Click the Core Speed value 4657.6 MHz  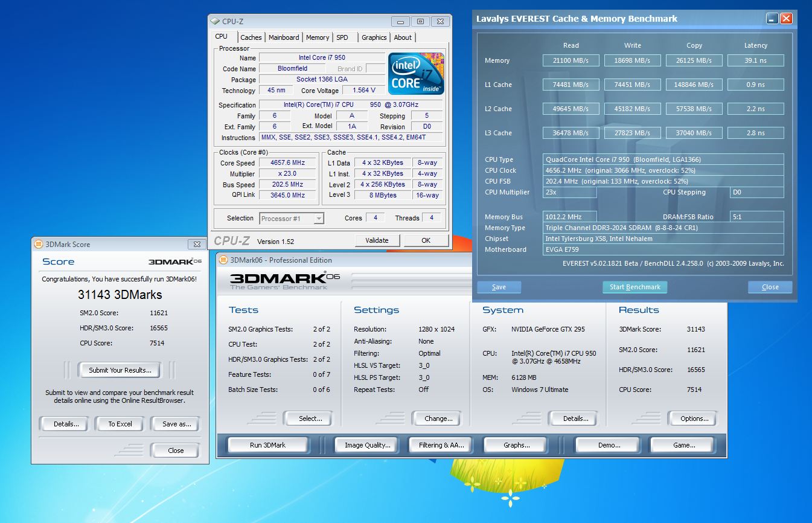pos(288,163)
